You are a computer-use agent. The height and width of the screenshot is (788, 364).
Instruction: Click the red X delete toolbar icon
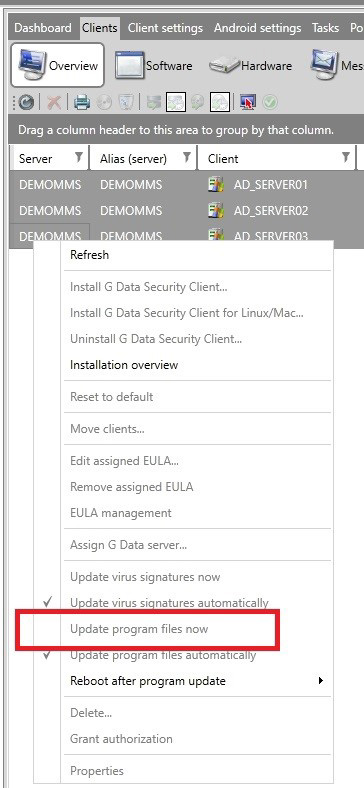(x=54, y=103)
